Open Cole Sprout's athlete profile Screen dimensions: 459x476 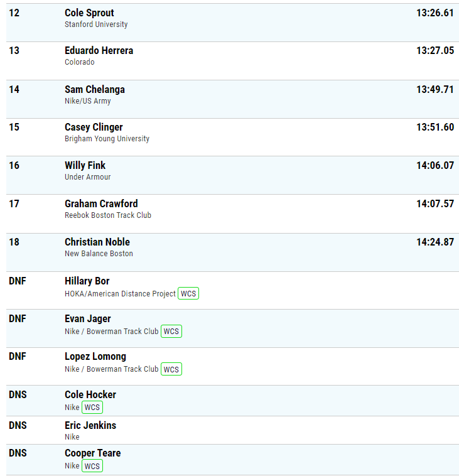pos(89,13)
